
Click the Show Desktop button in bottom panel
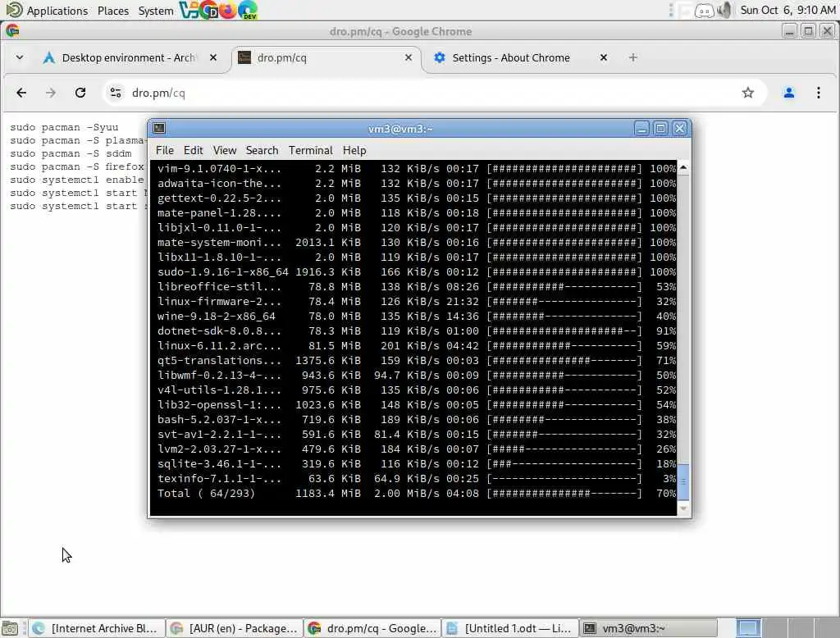[10, 628]
